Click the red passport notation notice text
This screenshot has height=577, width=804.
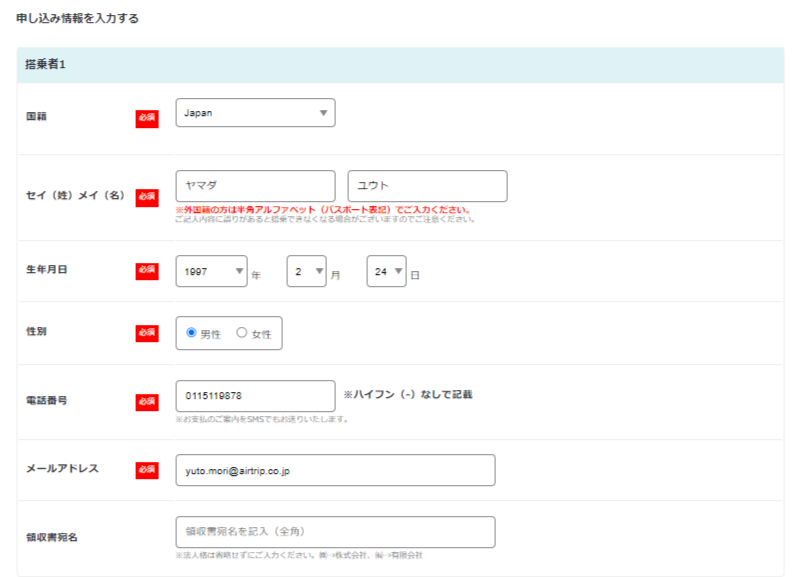323,210
